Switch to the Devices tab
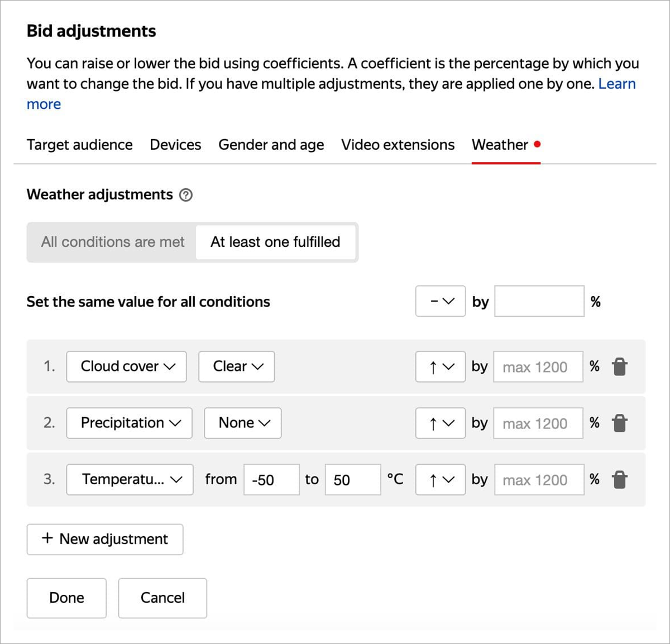The height and width of the screenshot is (644, 670). pyautogui.click(x=175, y=145)
